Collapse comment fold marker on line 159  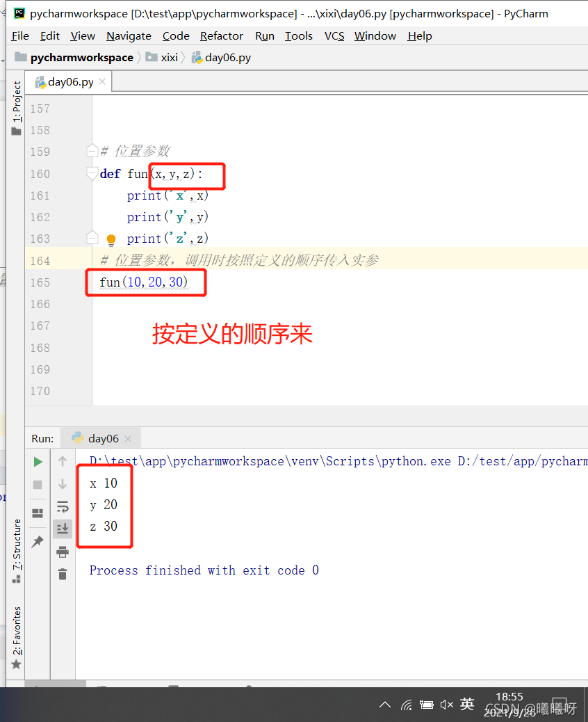(x=92, y=151)
